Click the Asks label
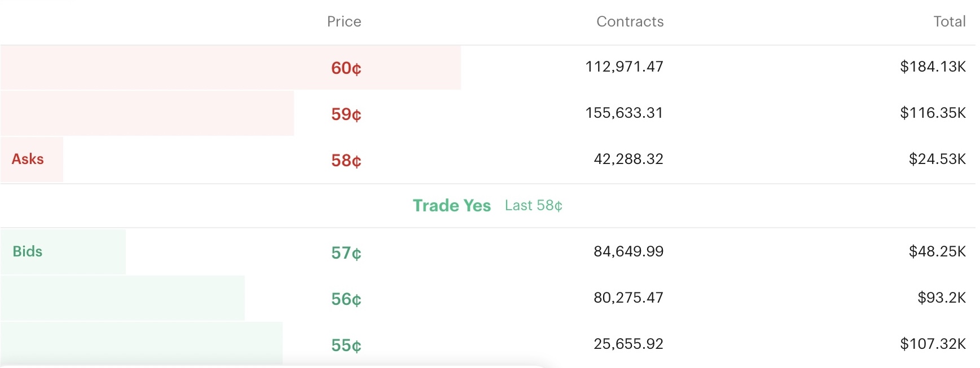This screenshot has width=980, height=368. click(28, 159)
